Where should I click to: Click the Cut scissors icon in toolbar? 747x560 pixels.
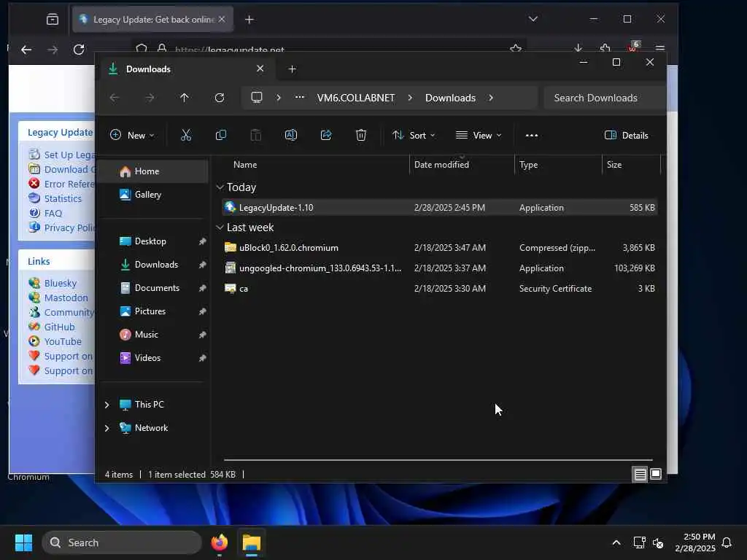pos(186,135)
